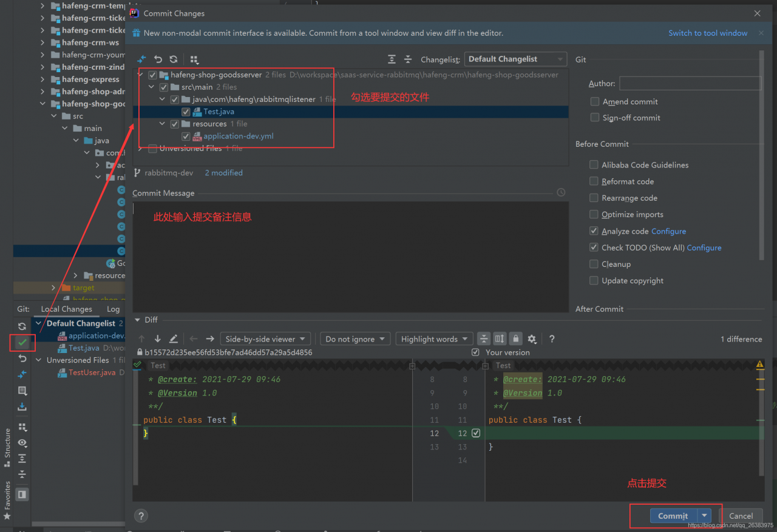Click the Commit button
The height and width of the screenshot is (532, 777).
[x=673, y=516]
